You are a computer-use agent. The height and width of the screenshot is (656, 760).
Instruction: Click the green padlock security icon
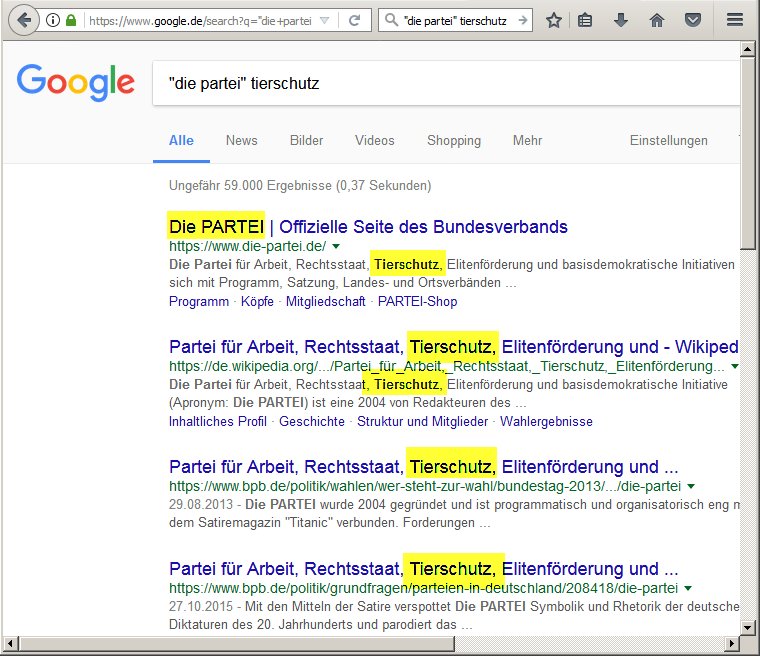click(x=70, y=20)
